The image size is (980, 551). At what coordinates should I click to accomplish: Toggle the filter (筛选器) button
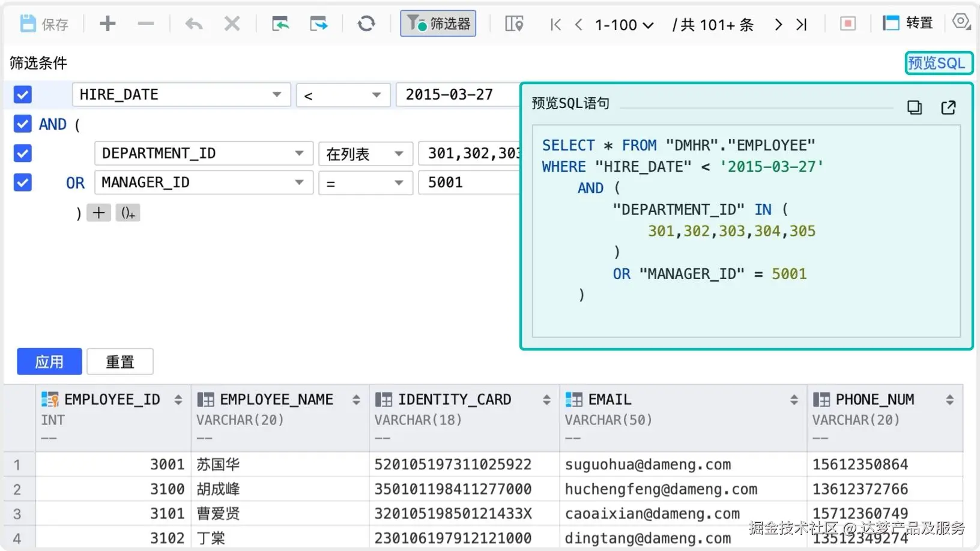[438, 24]
